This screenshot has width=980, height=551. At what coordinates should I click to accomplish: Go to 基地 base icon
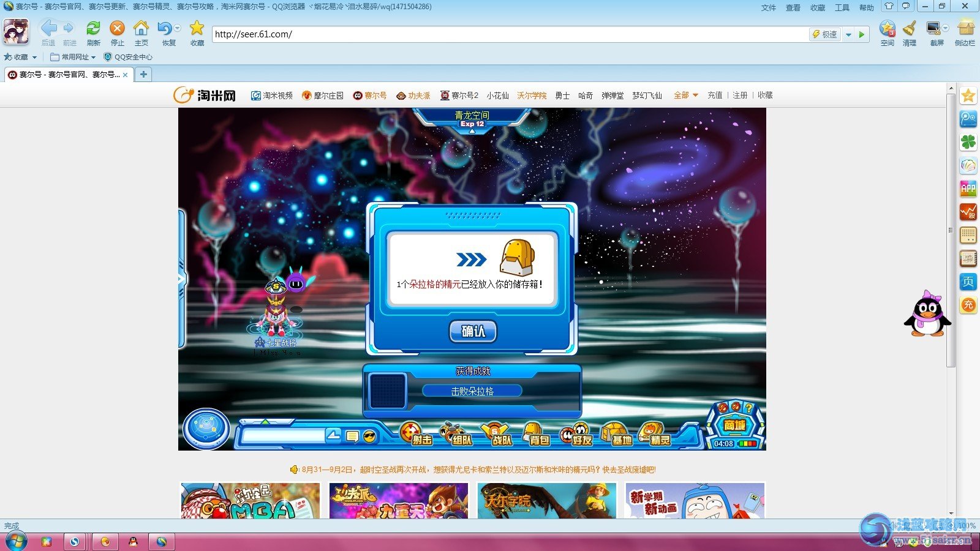click(x=617, y=433)
